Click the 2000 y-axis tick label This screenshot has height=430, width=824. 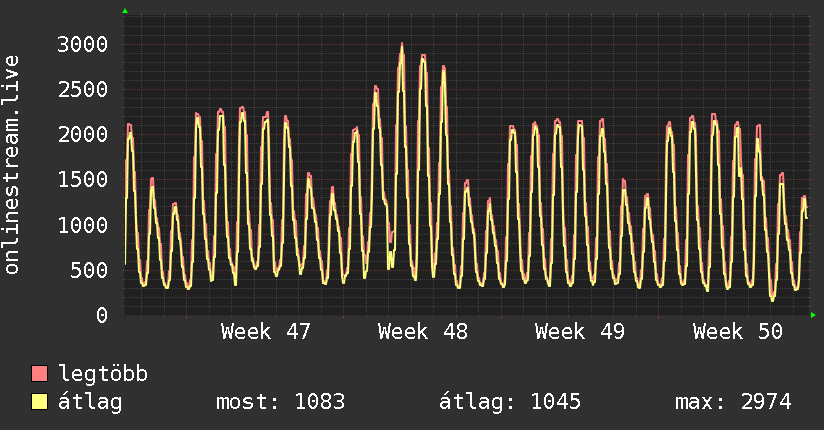pyautogui.click(x=83, y=135)
